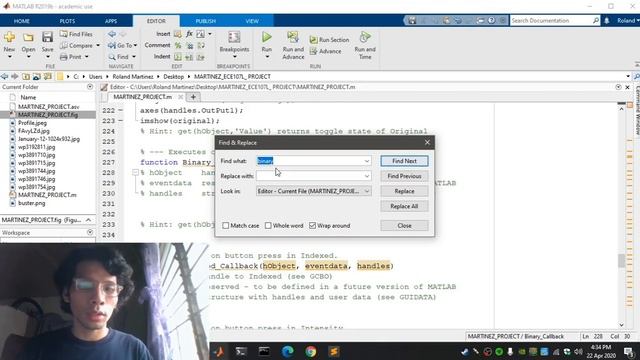Expand the Find what dropdown arrow

[x=367, y=161]
